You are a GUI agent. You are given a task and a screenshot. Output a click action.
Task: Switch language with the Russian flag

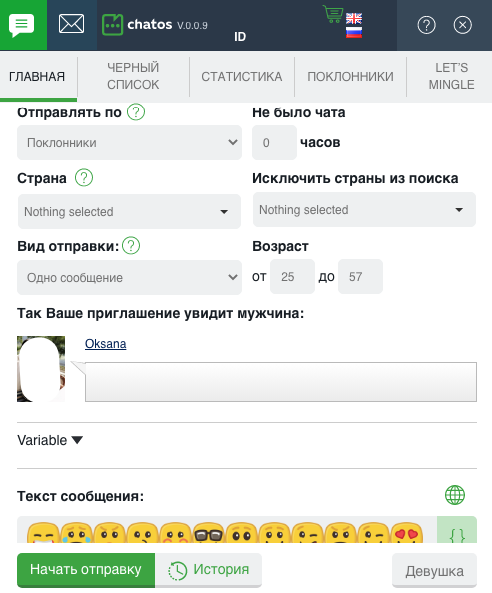pos(354,33)
